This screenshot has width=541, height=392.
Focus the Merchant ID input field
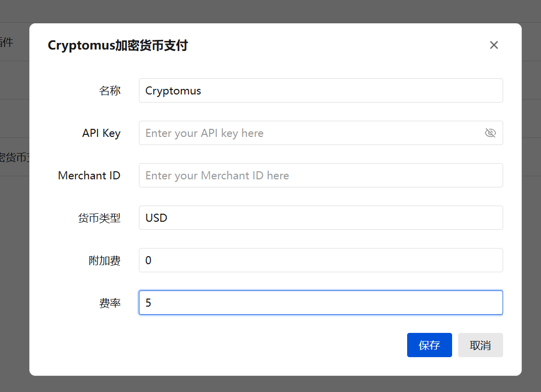click(320, 175)
